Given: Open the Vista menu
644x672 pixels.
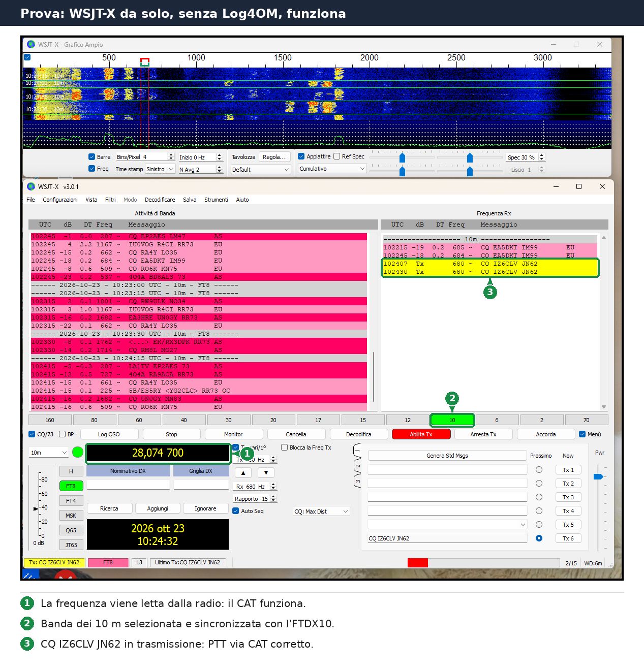Looking at the screenshot, I should (x=91, y=200).
